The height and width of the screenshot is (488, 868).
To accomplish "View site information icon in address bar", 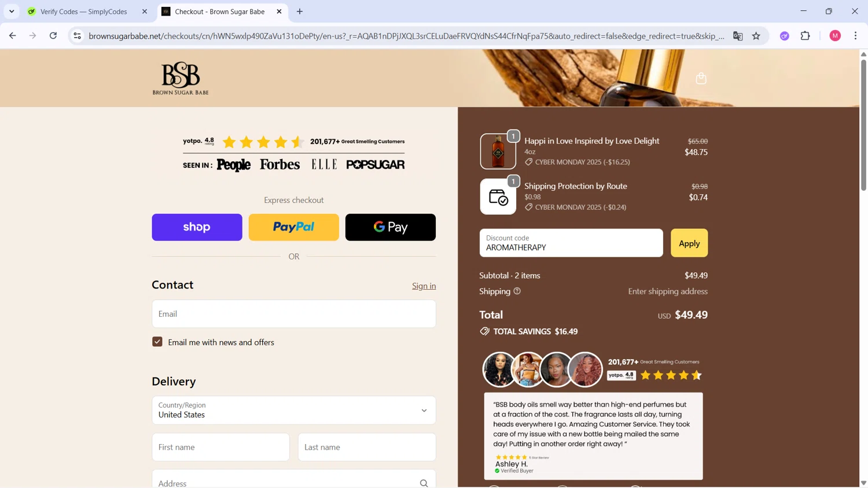I will 77,36.
